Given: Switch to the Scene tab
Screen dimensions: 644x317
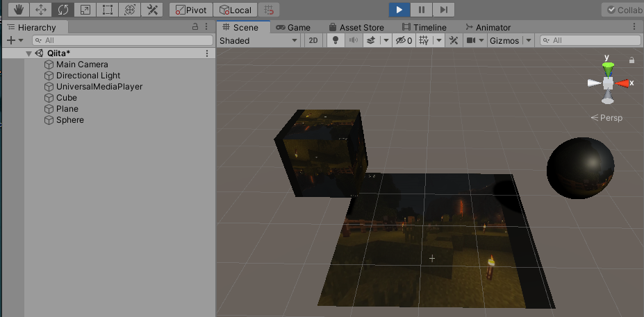Looking at the screenshot, I should [x=243, y=28].
